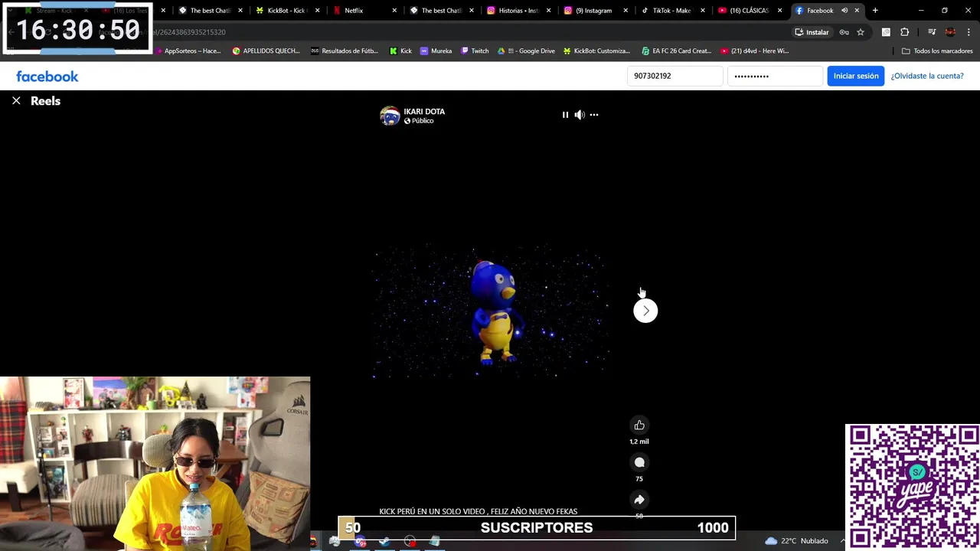980x551 pixels.
Task: Open the Twitch bookmark
Action: point(475,51)
